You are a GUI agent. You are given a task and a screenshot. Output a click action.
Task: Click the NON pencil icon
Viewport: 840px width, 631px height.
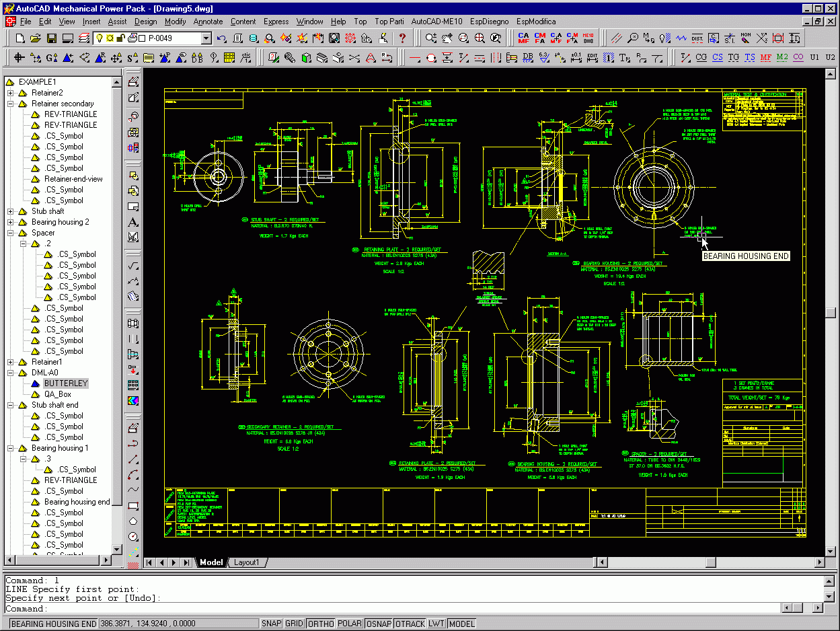click(746, 38)
